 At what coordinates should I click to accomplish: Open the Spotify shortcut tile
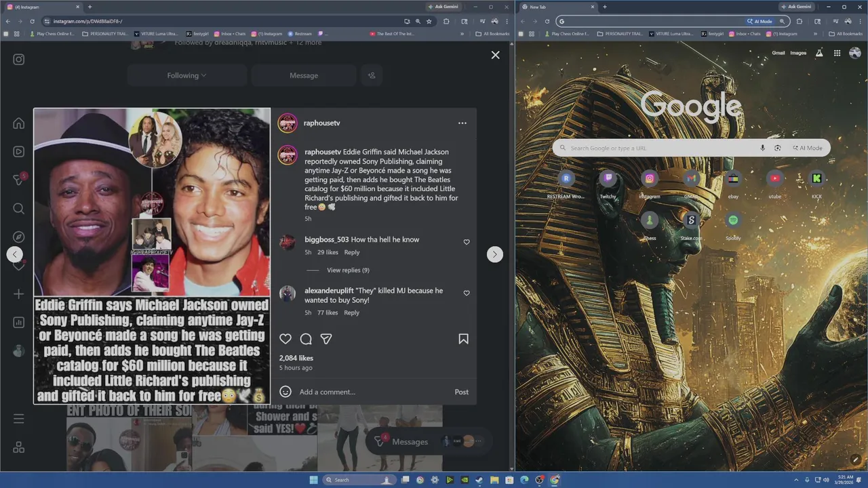[733, 225]
